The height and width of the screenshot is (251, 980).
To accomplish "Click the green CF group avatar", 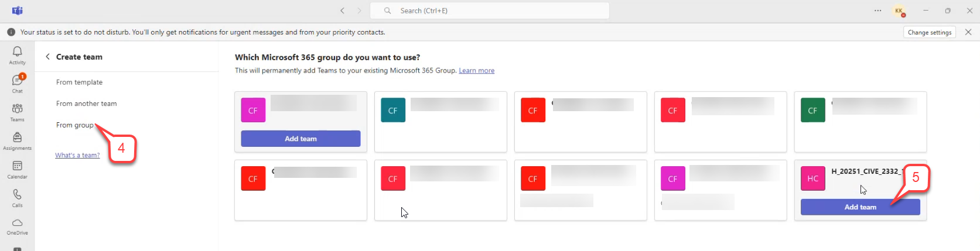I will coord(813,110).
